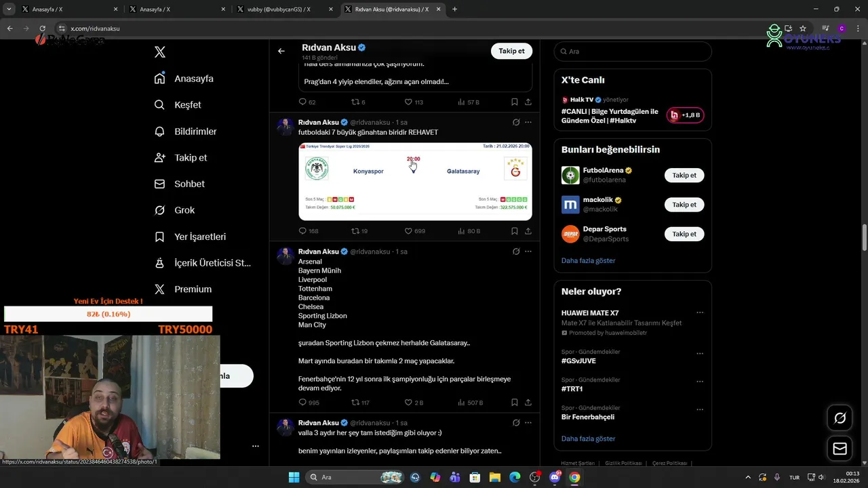This screenshot has width=868, height=488.
Task: Open more options on the REHAVET tweet
Action: (528, 123)
